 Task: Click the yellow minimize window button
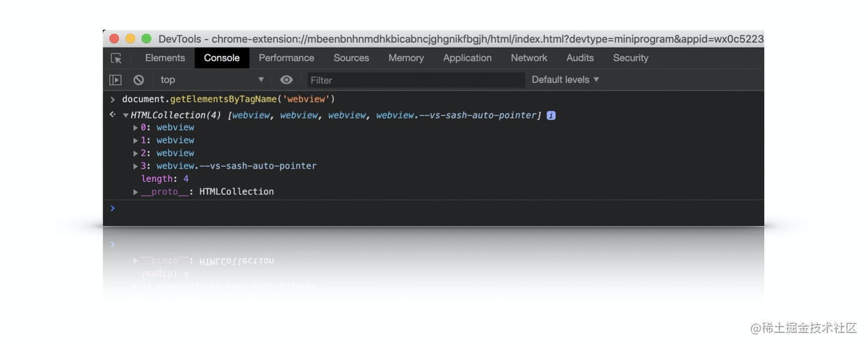pos(130,39)
